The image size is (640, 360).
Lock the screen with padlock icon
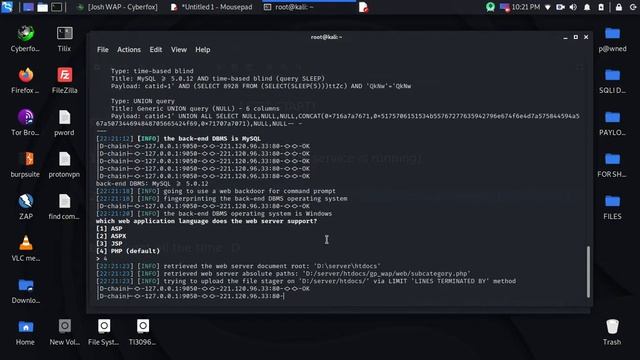click(x=619, y=7)
